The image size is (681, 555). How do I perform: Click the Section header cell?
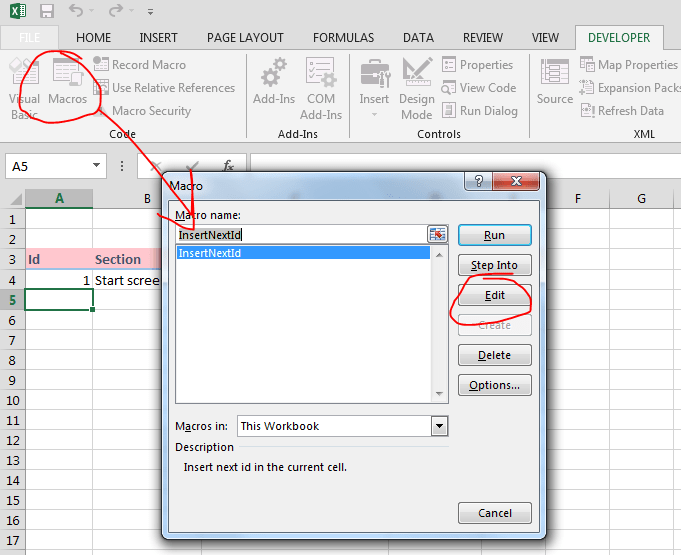coord(127,259)
